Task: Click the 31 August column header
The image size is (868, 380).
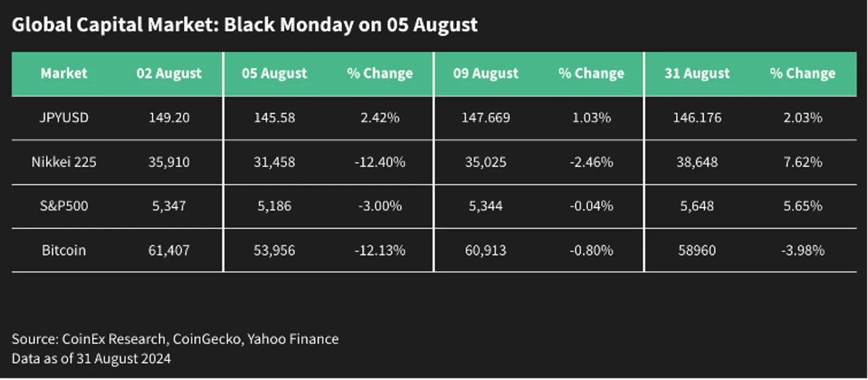Action: (x=697, y=73)
